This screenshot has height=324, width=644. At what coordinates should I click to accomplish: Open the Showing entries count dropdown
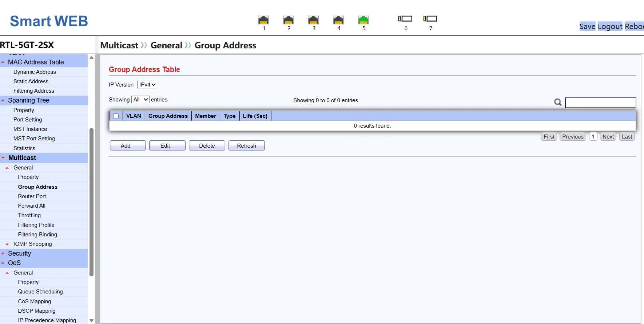tap(140, 100)
